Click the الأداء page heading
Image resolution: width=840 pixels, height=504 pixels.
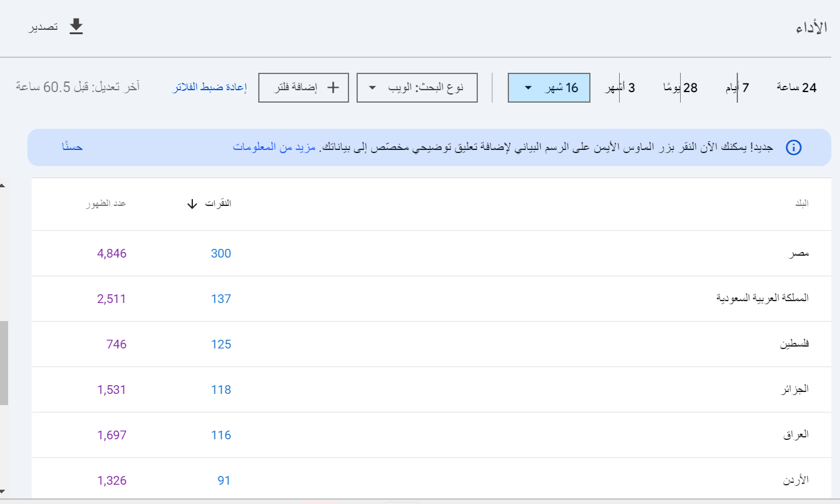click(812, 27)
